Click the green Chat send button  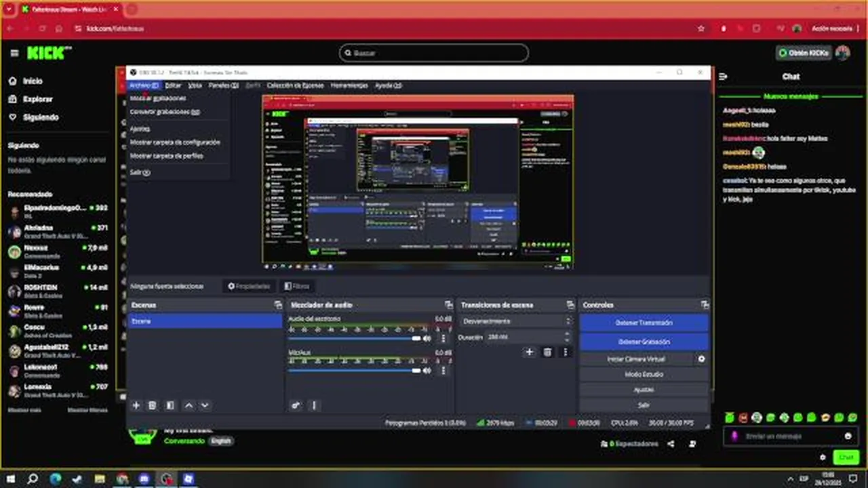pyautogui.click(x=845, y=457)
